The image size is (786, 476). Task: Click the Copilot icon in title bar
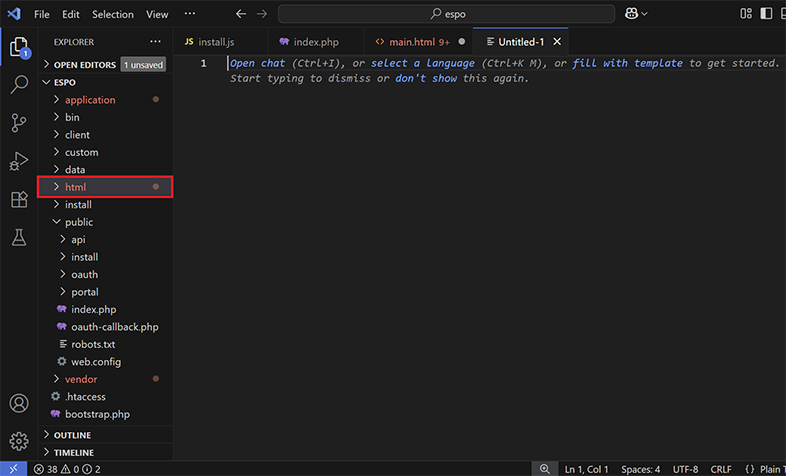click(x=631, y=14)
